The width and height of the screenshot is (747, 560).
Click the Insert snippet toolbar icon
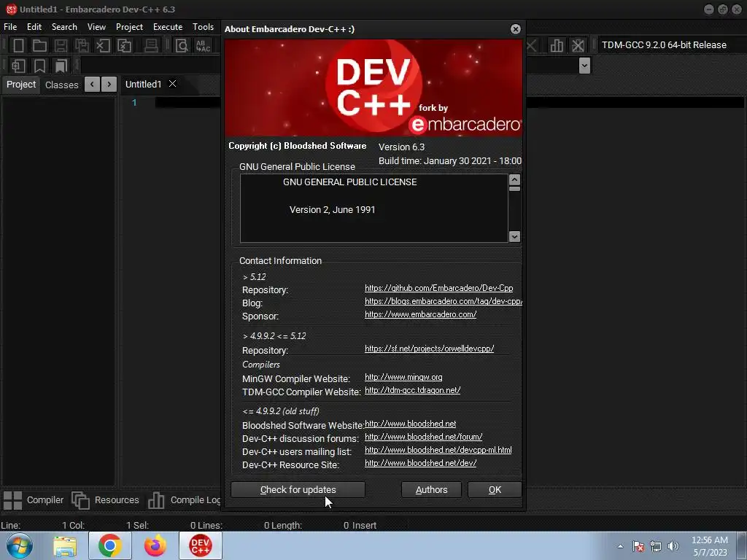(18, 66)
